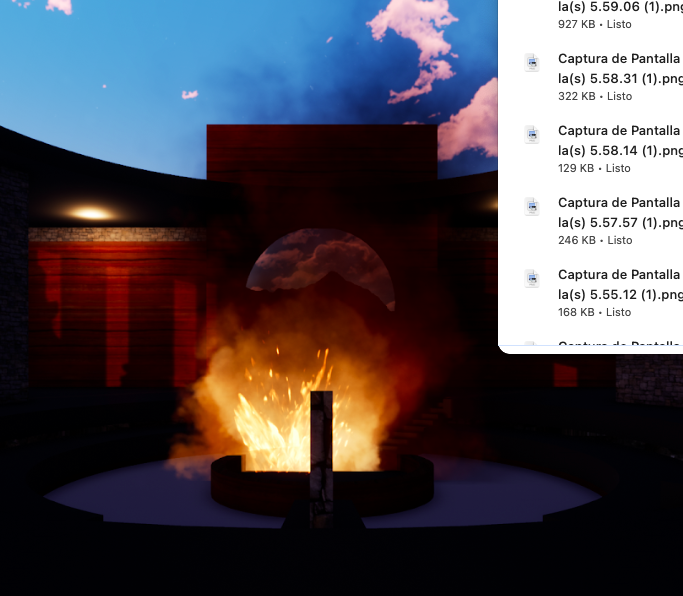This screenshot has height=596, width=683.
Task: Click PNG file icon for 5.58.31 capture
Action: pyautogui.click(x=532, y=63)
